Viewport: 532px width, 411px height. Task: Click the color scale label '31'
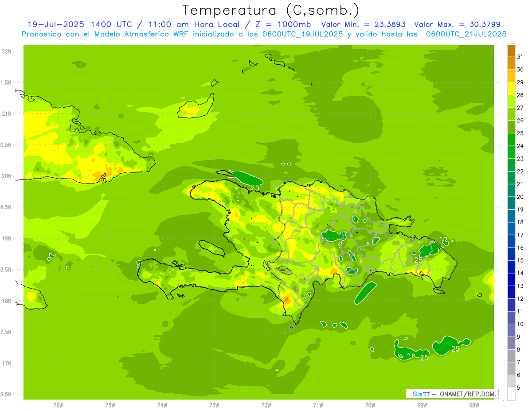pyautogui.click(x=520, y=57)
